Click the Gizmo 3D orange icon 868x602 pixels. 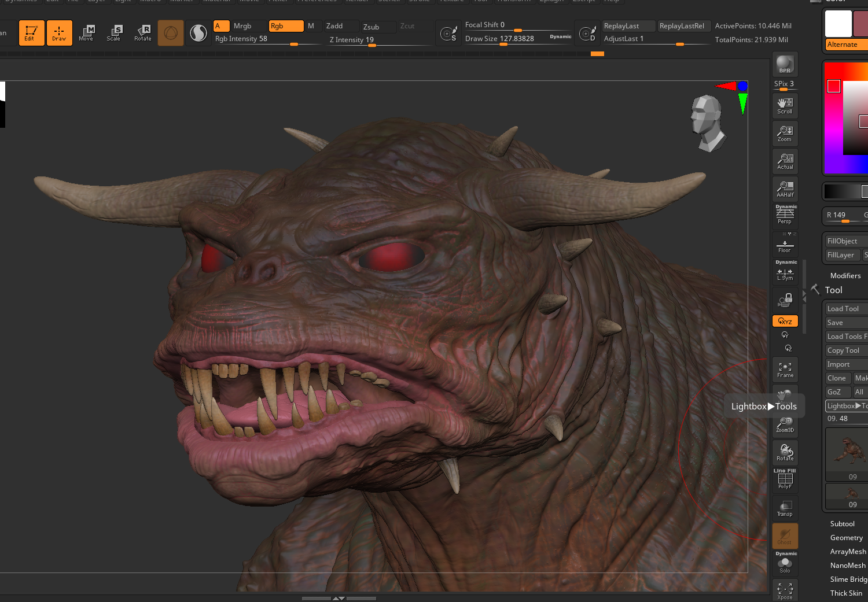pyautogui.click(x=171, y=33)
